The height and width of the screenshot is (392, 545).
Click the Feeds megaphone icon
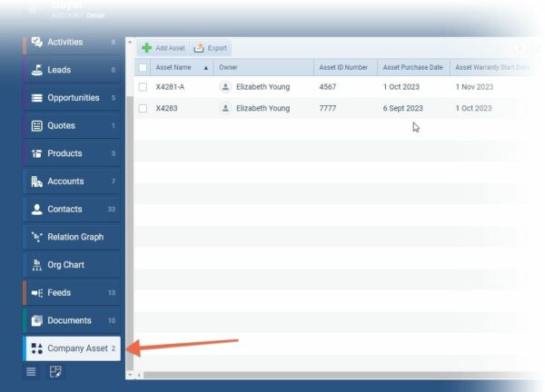click(37, 293)
